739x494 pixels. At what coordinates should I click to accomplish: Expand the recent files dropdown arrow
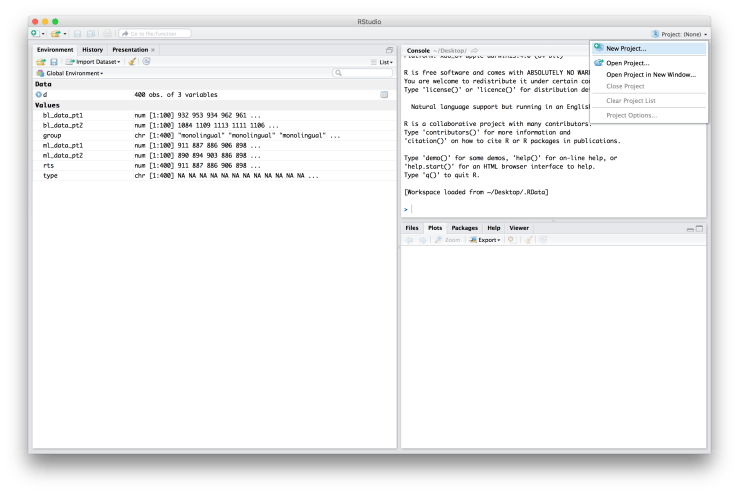point(65,34)
